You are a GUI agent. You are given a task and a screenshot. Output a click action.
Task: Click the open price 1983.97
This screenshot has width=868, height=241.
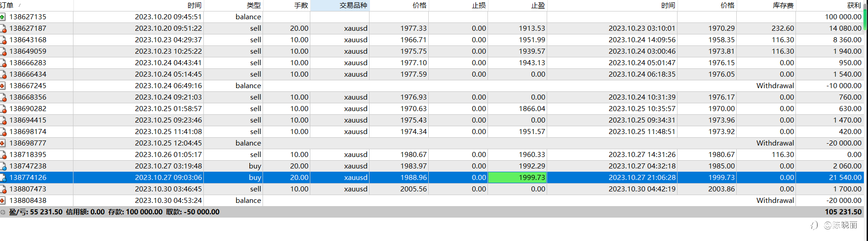coord(414,166)
